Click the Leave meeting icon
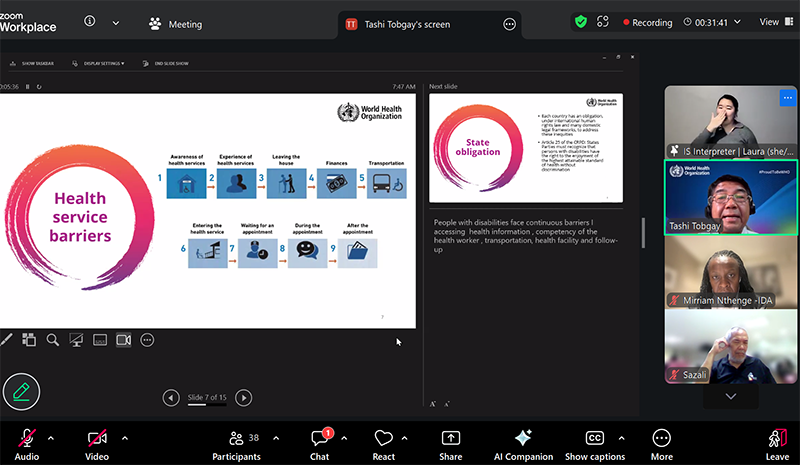Viewport: 800px width, 465px height. pos(777,438)
